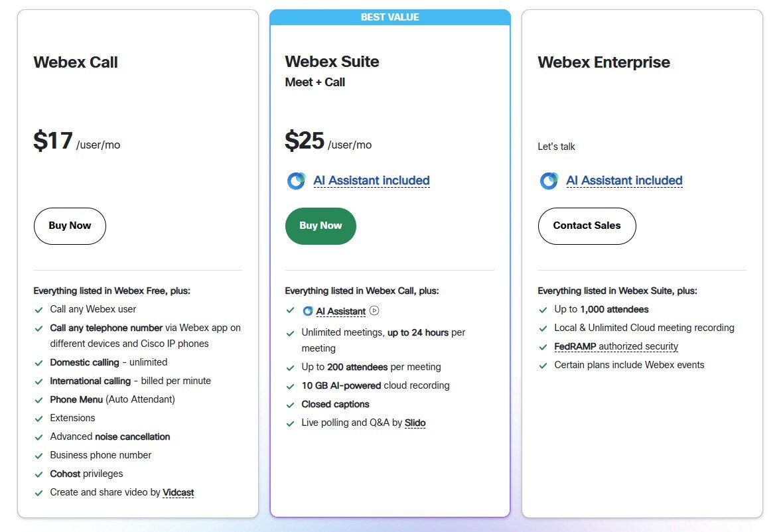
Task: Click the Webex Call plan title
Action: tap(75, 62)
